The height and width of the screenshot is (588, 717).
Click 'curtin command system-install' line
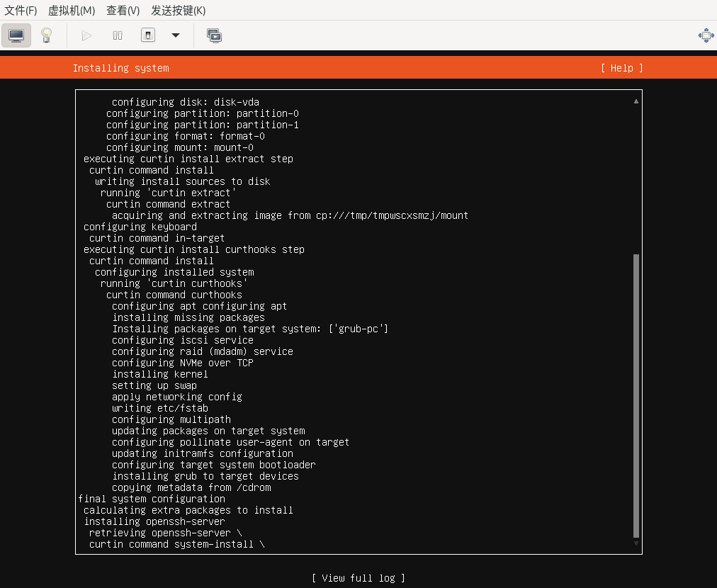click(x=177, y=544)
